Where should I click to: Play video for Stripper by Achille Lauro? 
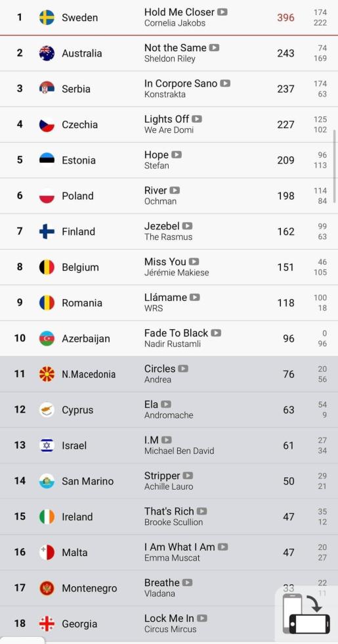(188, 476)
